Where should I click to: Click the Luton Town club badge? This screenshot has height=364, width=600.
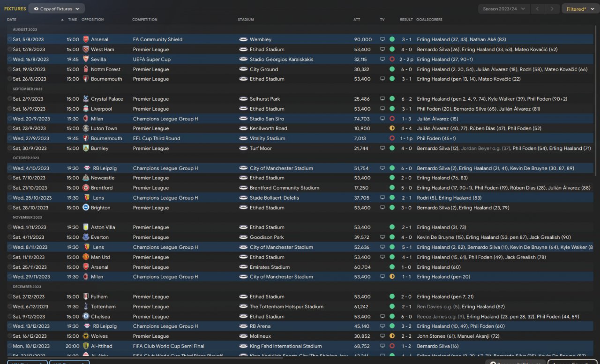click(x=86, y=128)
